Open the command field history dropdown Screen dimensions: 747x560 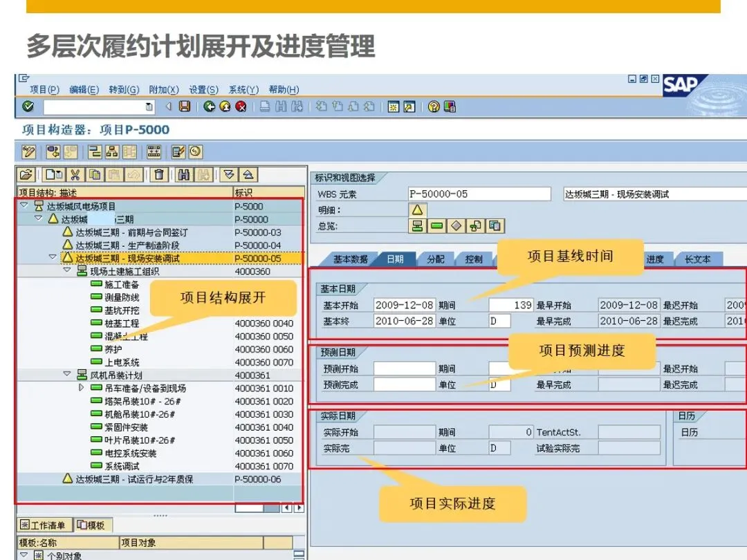(x=149, y=106)
